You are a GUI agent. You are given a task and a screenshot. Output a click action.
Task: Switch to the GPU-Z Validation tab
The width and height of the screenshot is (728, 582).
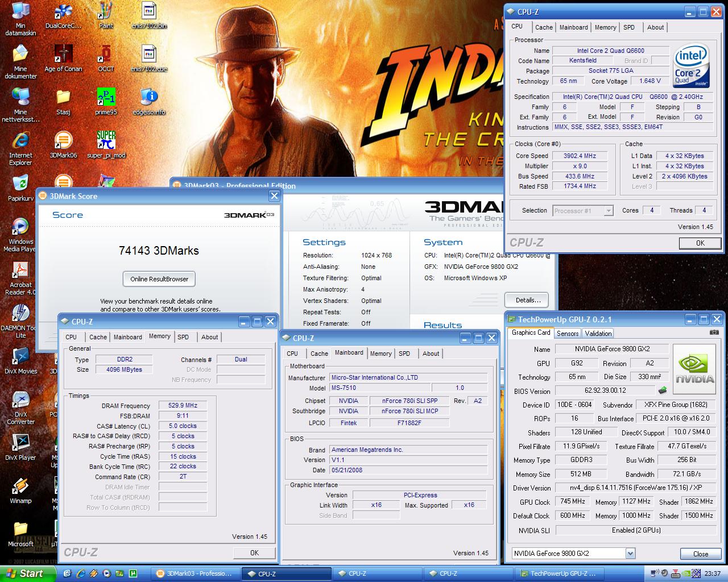[x=598, y=334]
